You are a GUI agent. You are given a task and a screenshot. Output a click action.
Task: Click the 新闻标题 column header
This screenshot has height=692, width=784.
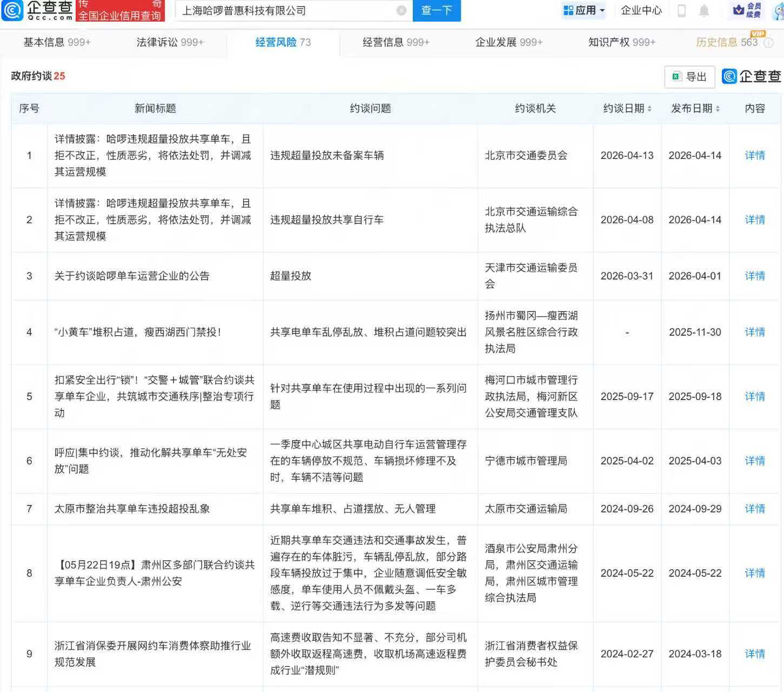[155, 109]
